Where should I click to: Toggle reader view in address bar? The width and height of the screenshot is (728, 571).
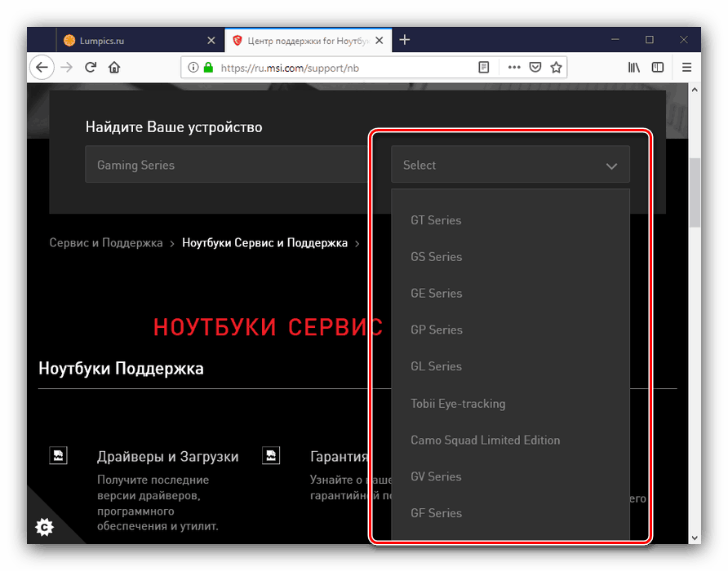483,68
